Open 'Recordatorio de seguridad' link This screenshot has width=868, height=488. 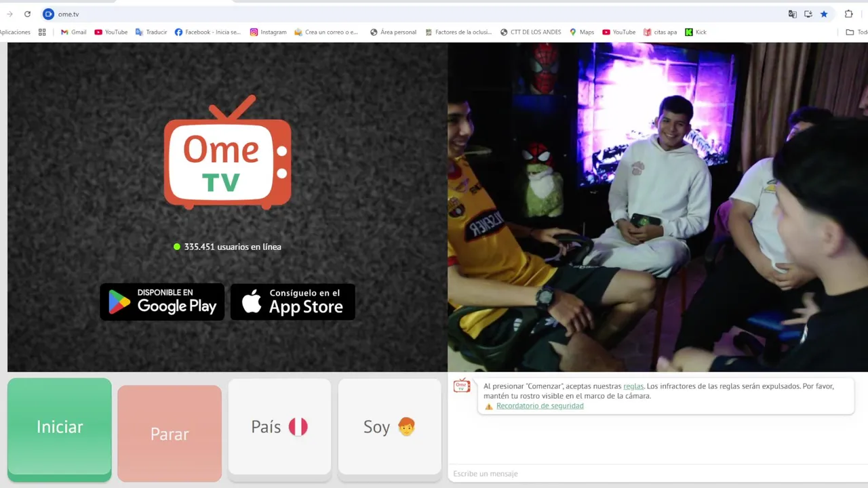point(540,406)
